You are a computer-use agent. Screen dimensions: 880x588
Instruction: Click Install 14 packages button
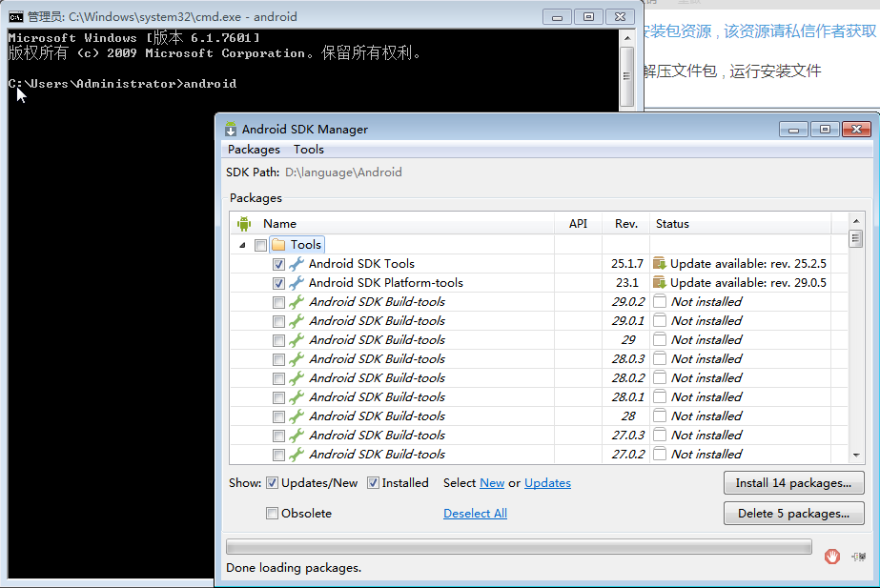click(793, 483)
